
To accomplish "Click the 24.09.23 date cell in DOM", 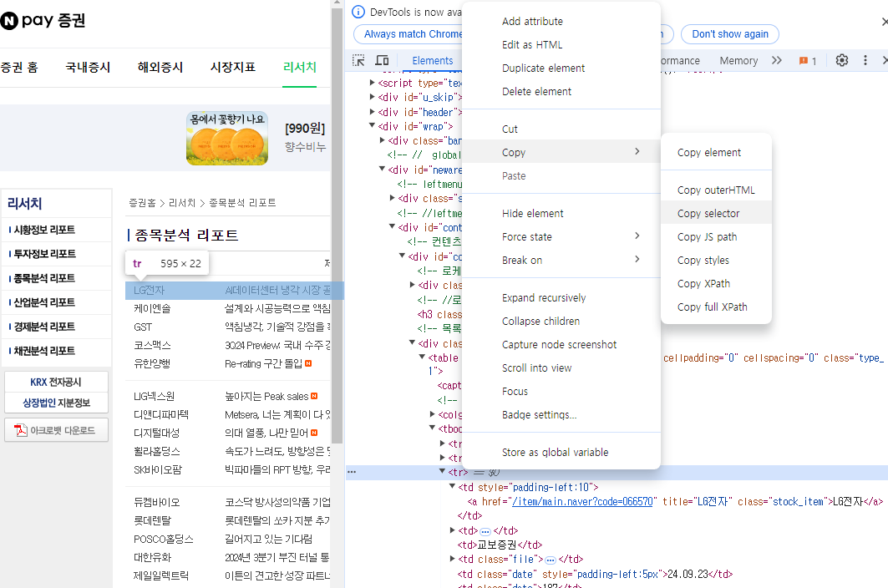I will click(688, 574).
